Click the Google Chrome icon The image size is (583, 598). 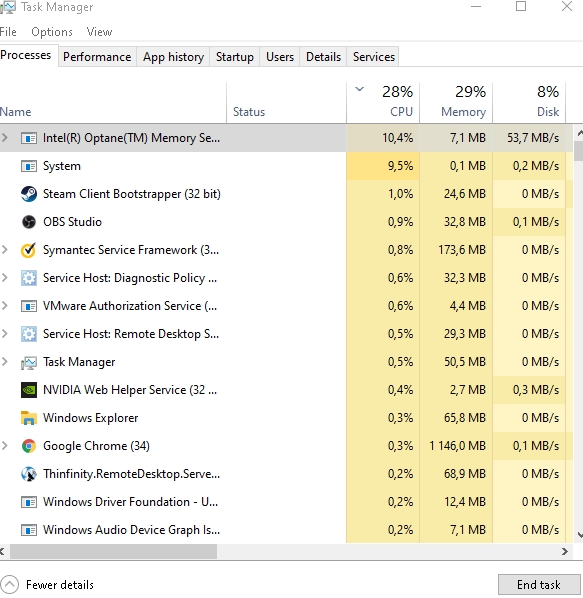click(x=29, y=445)
